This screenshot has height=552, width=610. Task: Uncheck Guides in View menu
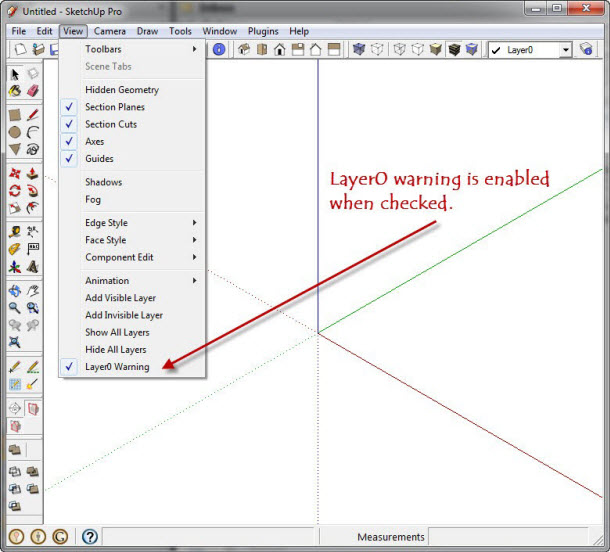[x=132, y=158]
